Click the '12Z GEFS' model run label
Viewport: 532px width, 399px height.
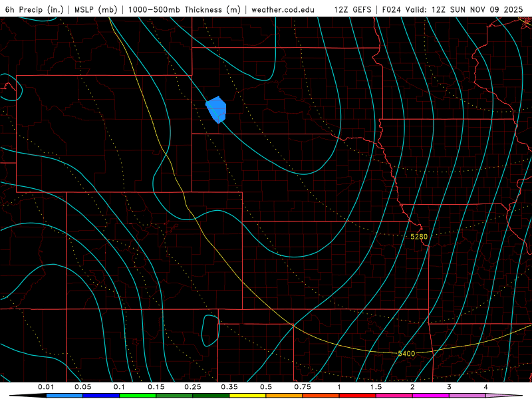[x=352, y=9]
